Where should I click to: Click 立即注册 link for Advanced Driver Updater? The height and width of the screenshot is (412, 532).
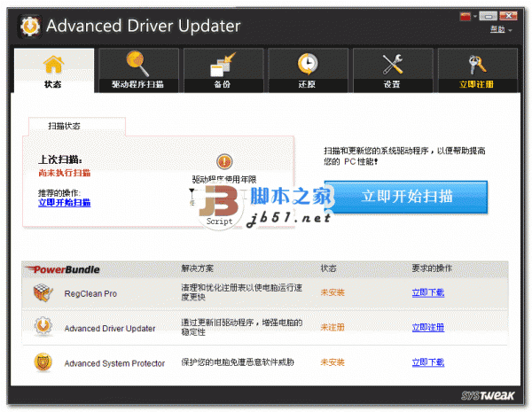click(428, 327)
